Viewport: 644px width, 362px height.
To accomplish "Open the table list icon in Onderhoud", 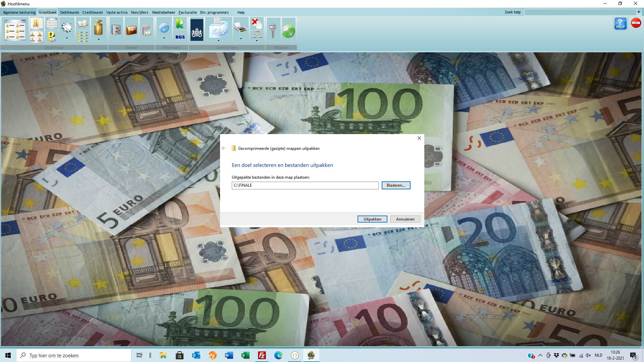I will click(x=52, y=23).
